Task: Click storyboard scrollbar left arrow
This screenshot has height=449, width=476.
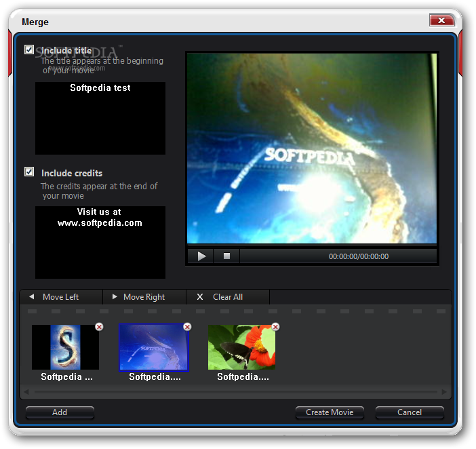Action: (x=26, y=392)
